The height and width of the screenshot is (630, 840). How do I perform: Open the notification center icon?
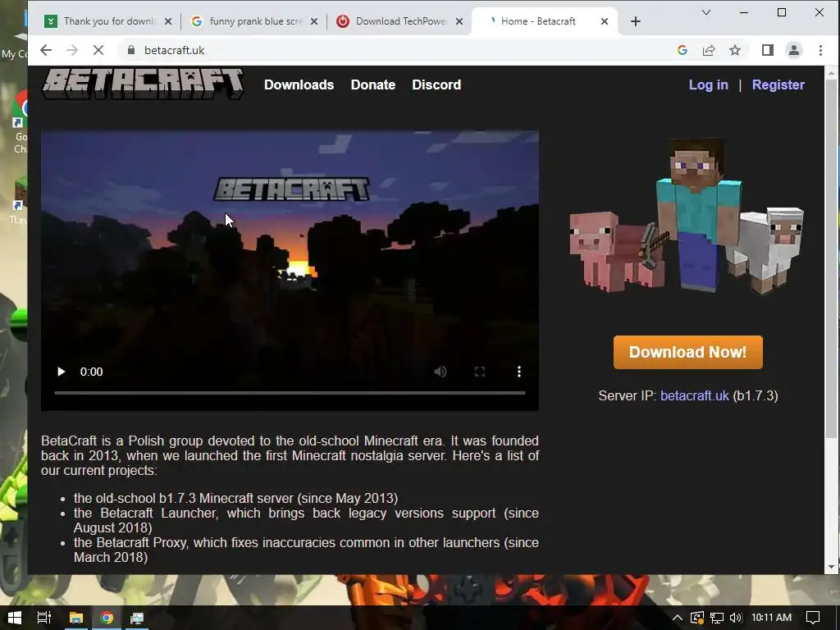(x=813, y=618)
